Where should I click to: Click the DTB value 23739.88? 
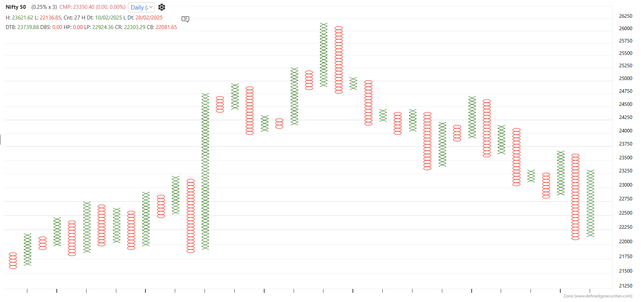pyautogui.click(x=28, y=27)
